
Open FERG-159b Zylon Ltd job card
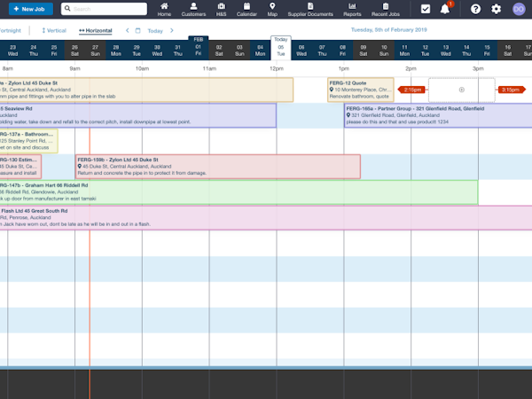(218, 167)
